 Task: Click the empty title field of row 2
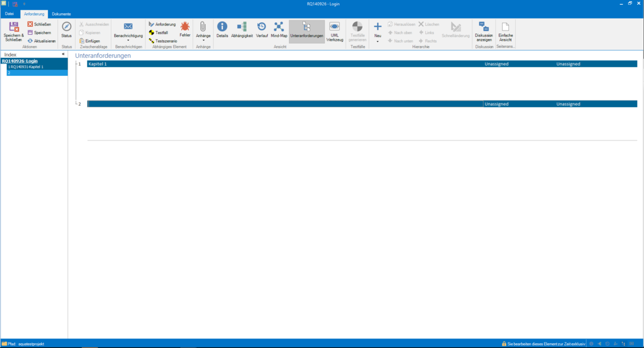[285, 104]
